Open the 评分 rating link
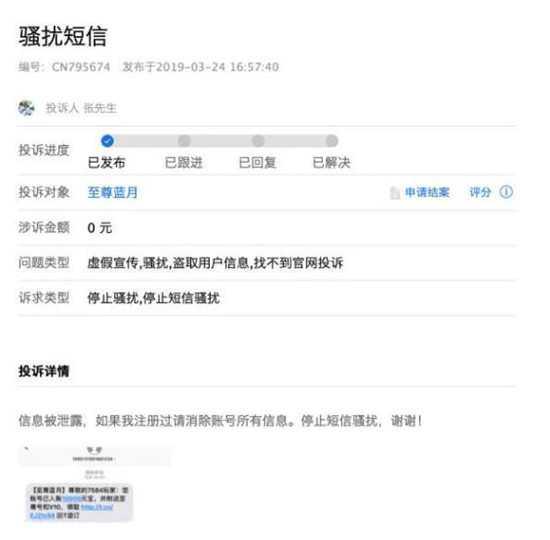 click(480, 192)
